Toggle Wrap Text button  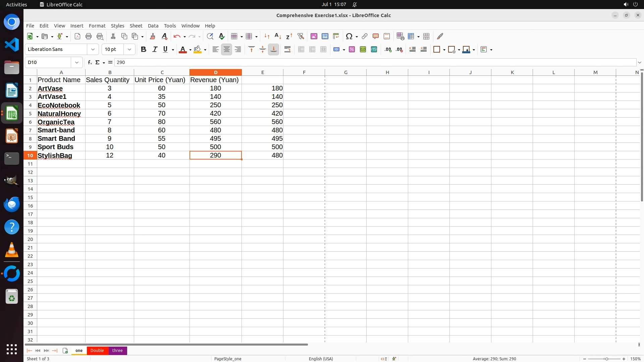(287, 49)
